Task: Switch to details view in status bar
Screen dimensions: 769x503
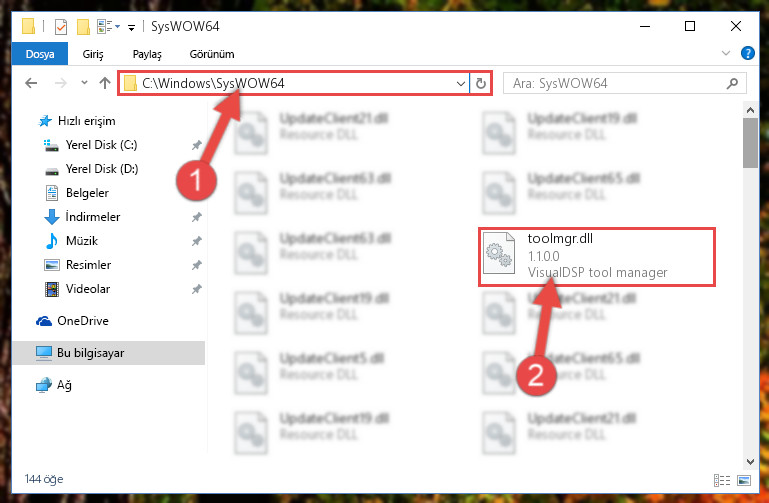Action: 721,480
